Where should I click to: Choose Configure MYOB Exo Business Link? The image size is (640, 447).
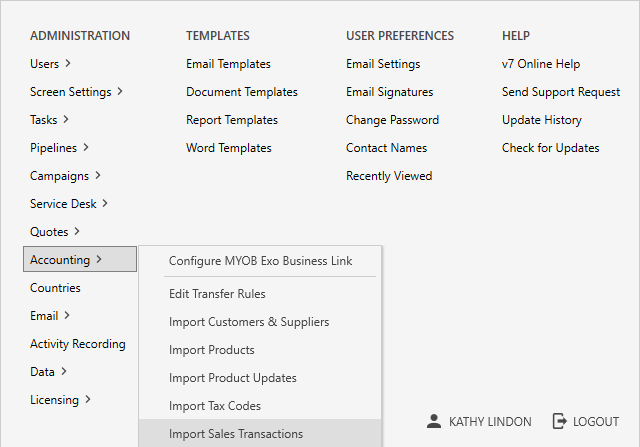pyautogui.click(x=260, y=261)
